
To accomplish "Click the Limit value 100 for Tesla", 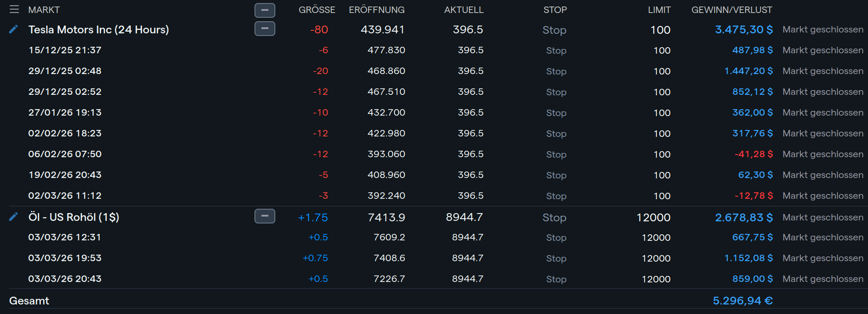I will (660, 30).
